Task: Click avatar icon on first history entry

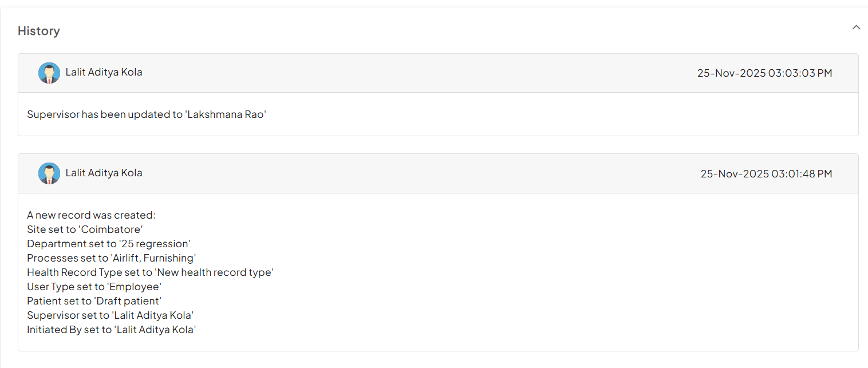Action: [x=49, y=73]
